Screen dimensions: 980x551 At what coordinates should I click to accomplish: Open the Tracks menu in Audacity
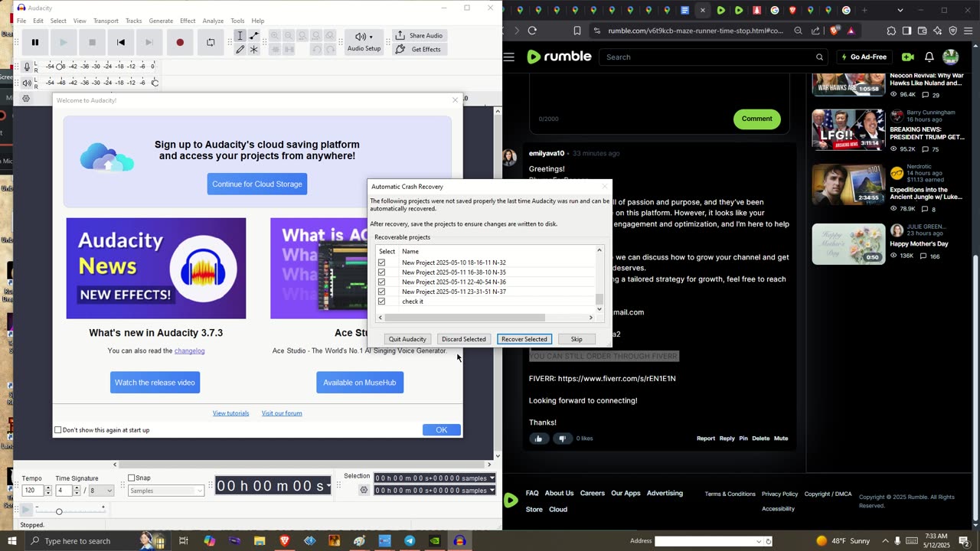coord(133,21)
